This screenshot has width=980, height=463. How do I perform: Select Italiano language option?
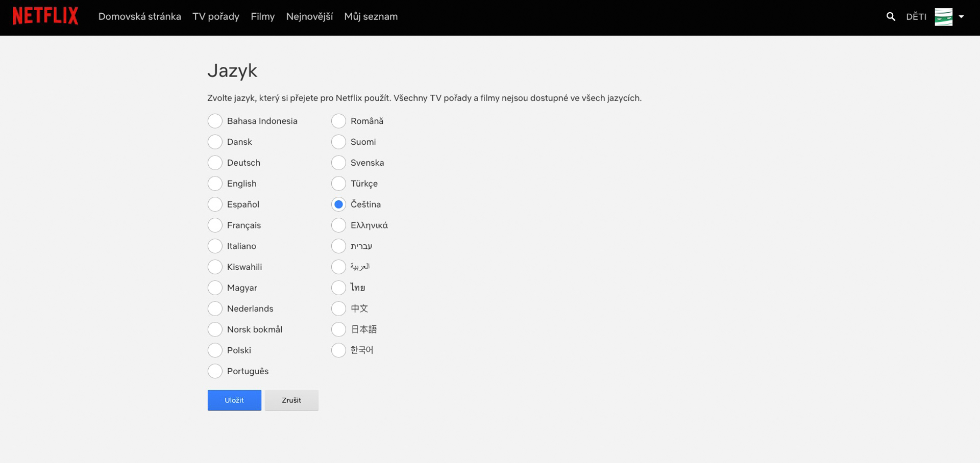[x=215, y=246]
